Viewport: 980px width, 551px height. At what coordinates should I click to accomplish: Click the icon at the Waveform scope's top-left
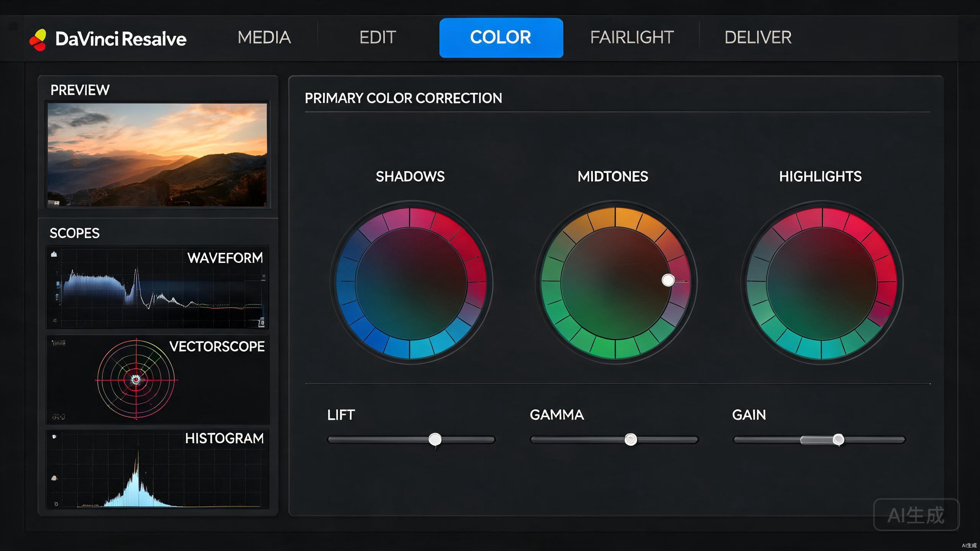[x=54, y=254]
